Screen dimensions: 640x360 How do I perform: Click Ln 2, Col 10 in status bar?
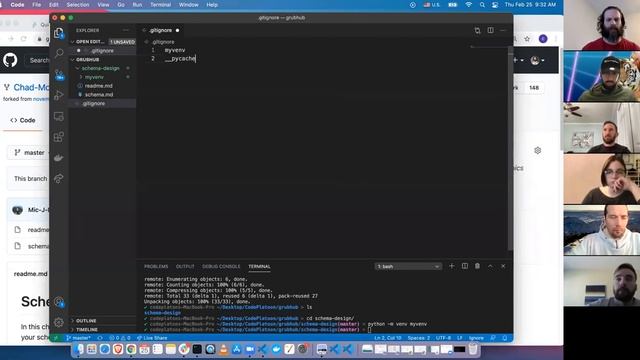pos(388,338)
